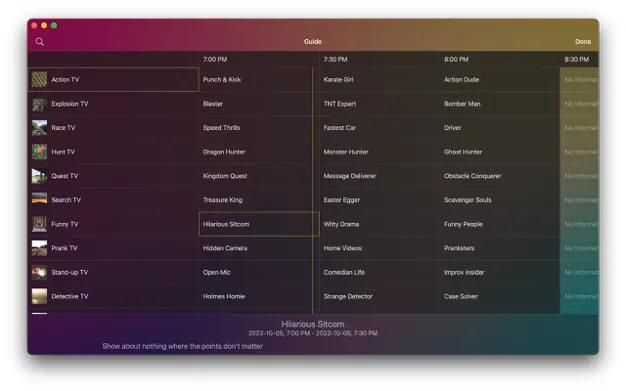Click the 7:00 PM time header
This screenshot has height=391, width=626.
(x=215, y=60)
